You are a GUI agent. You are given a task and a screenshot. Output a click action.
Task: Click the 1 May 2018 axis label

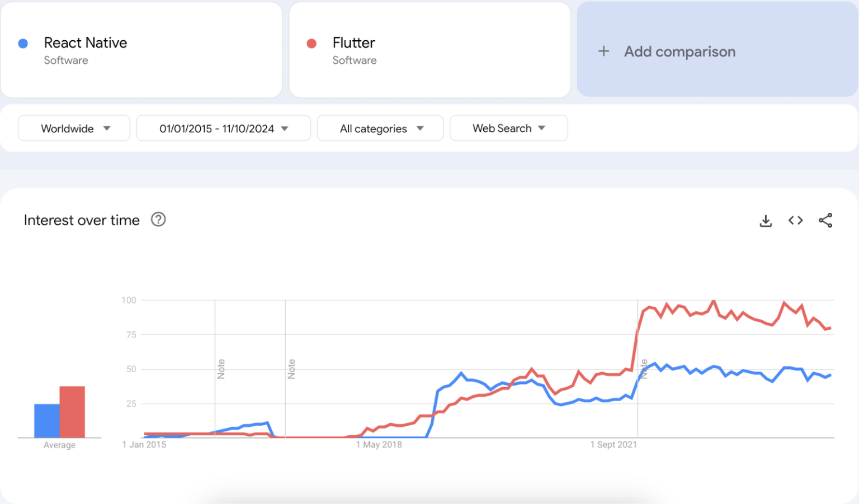(379, 444)
